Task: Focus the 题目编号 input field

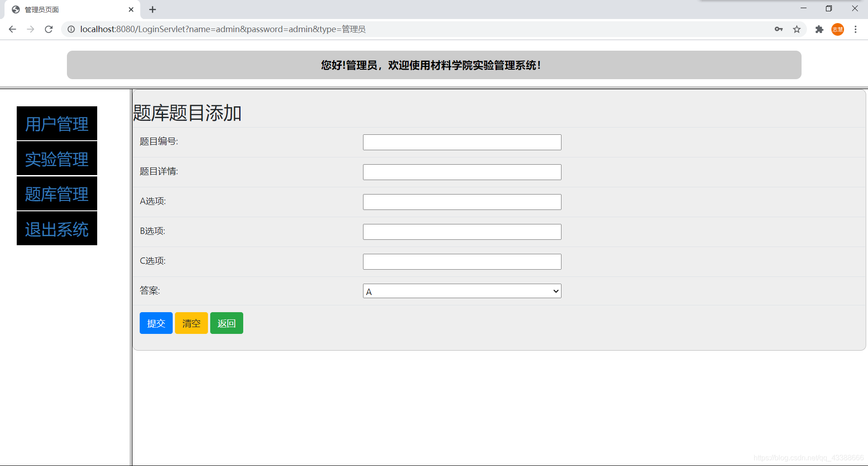Action: [x=462, y=142]
